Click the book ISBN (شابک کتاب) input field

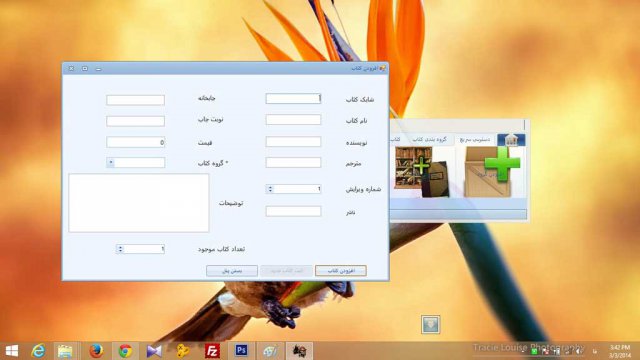tap(293, 98)
